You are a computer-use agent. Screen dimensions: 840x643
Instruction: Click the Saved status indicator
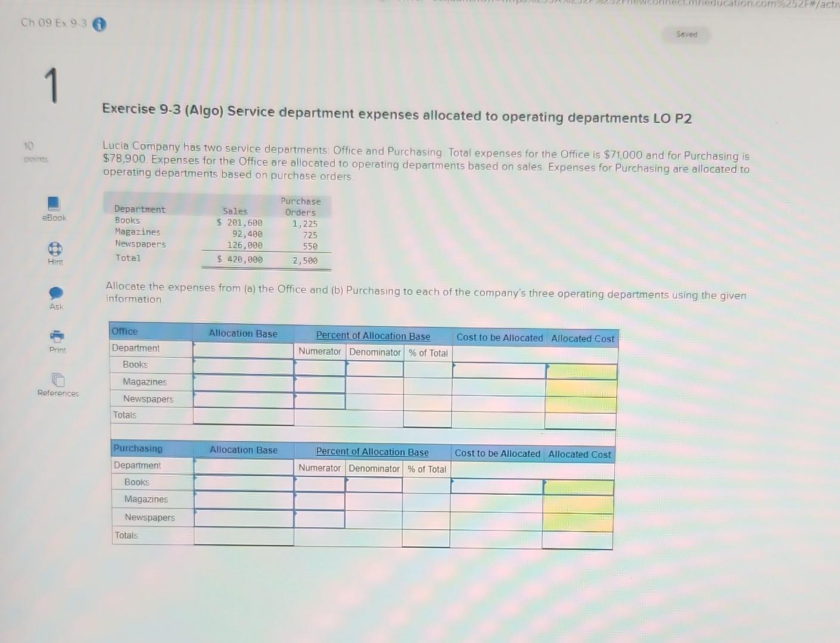click(x=686, y=35)
